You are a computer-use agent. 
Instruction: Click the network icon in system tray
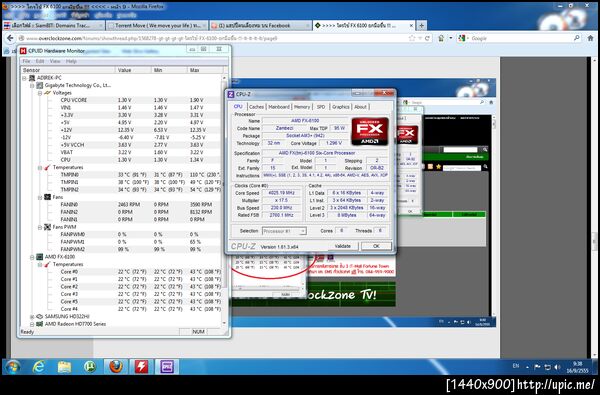548,367
